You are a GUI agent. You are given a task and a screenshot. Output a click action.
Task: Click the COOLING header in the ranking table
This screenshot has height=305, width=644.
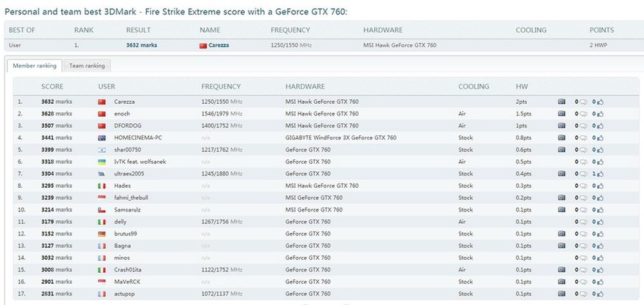pyautogui.click(x=473, y=86)
